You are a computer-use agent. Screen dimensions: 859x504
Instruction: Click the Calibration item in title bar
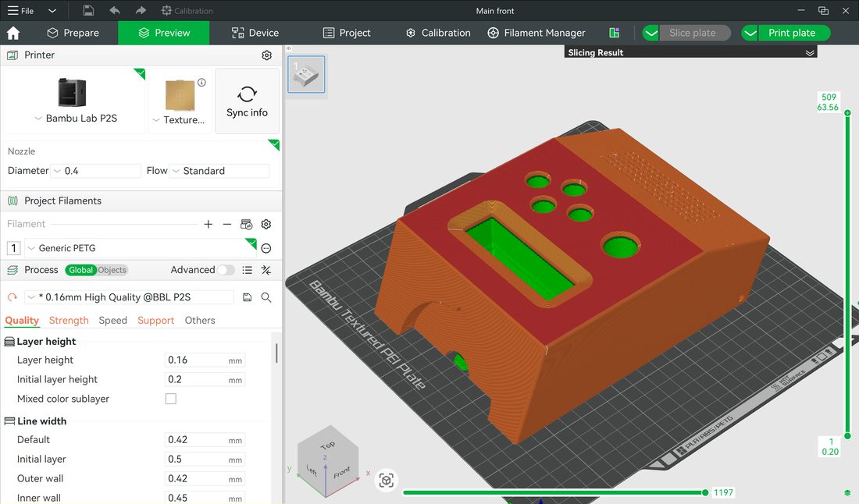[187, 10]
